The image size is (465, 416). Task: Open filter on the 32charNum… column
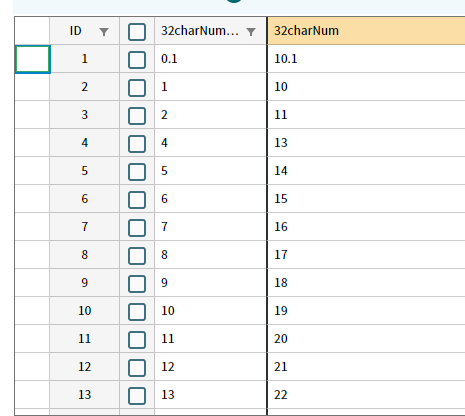pos(251,32)
